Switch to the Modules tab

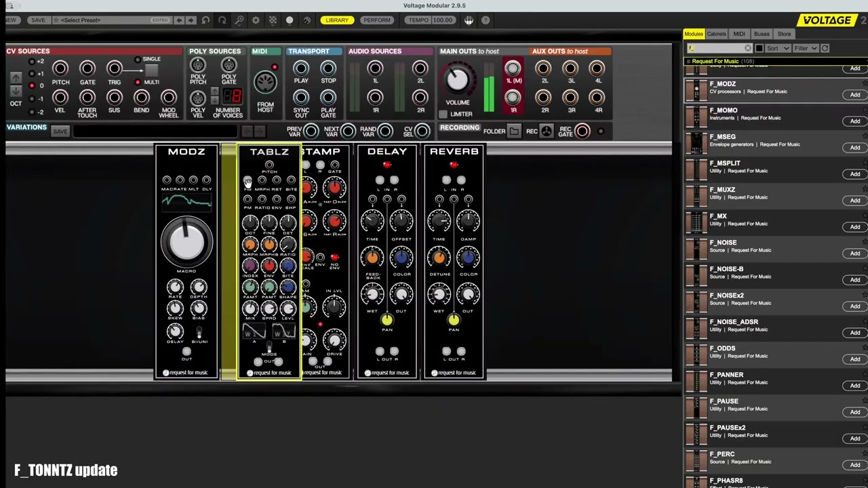coord(694,34)
